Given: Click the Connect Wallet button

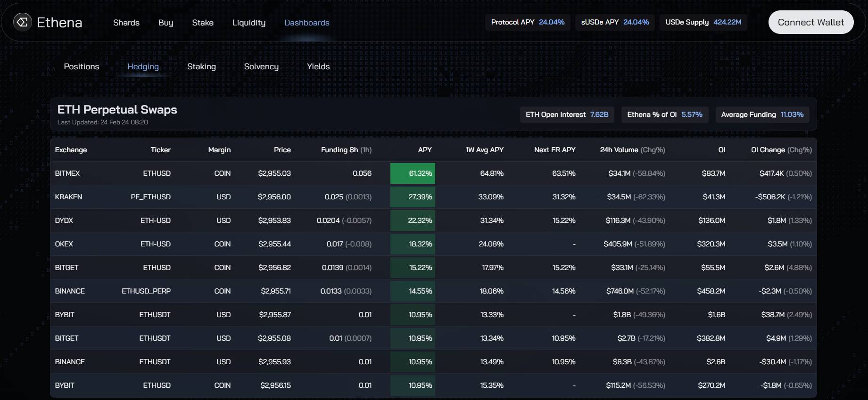Looking at the screenshot, I should 811,22.
